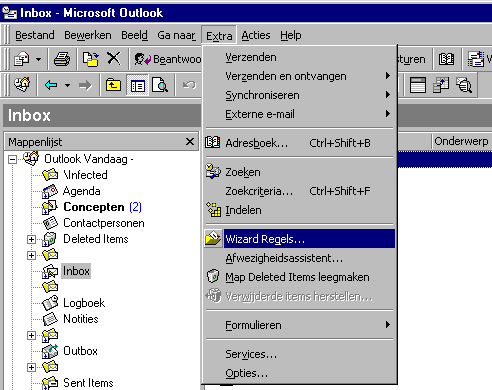492x390 pixels.
Task: Open the Bestand menu
Action: pyautogui.click(x=35, y=35)
